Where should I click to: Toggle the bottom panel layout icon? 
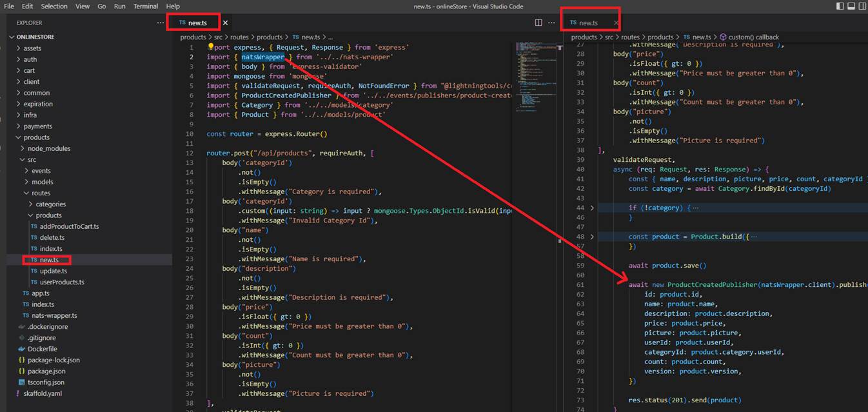click(851, 6)
